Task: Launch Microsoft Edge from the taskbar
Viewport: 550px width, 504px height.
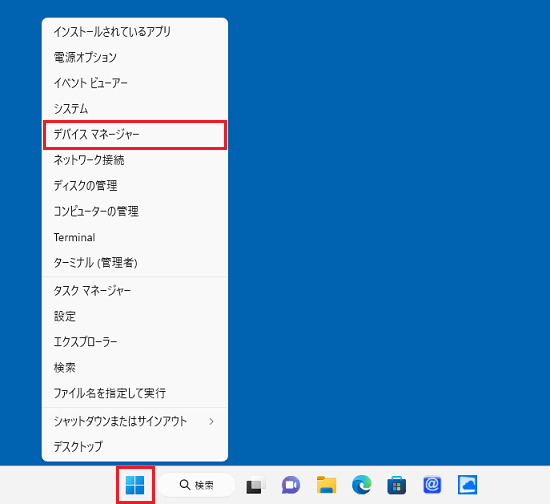Action: [x=362, y=485]
